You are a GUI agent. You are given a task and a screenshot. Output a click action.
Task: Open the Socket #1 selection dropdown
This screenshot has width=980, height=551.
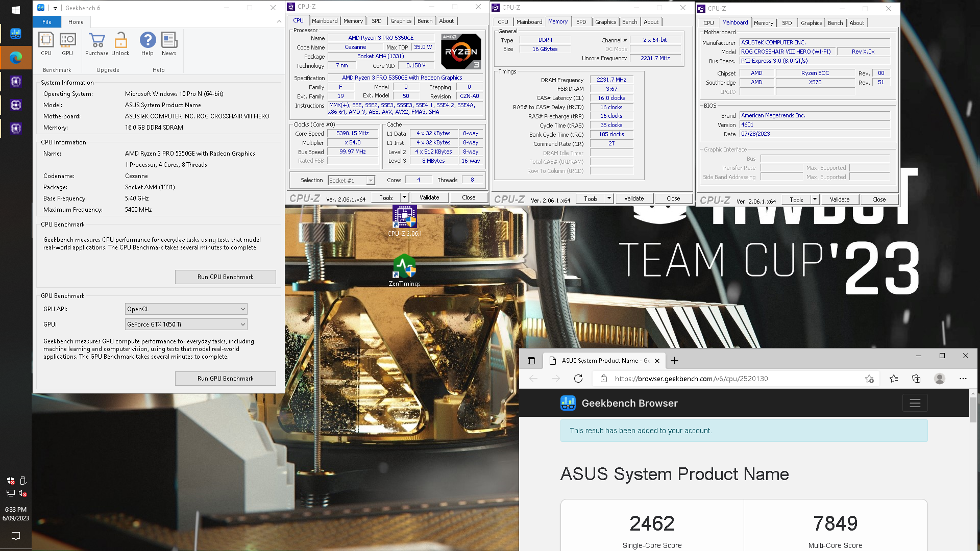click(x=351, y=181)
